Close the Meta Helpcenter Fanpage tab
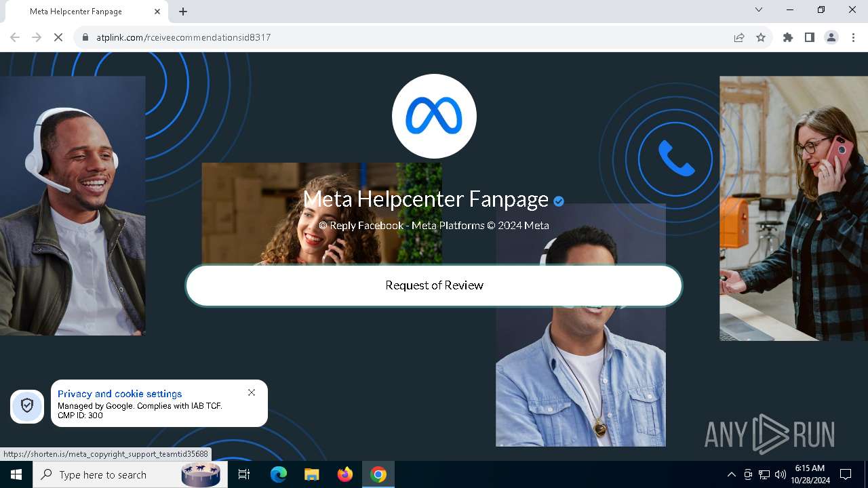 point(157,12)
